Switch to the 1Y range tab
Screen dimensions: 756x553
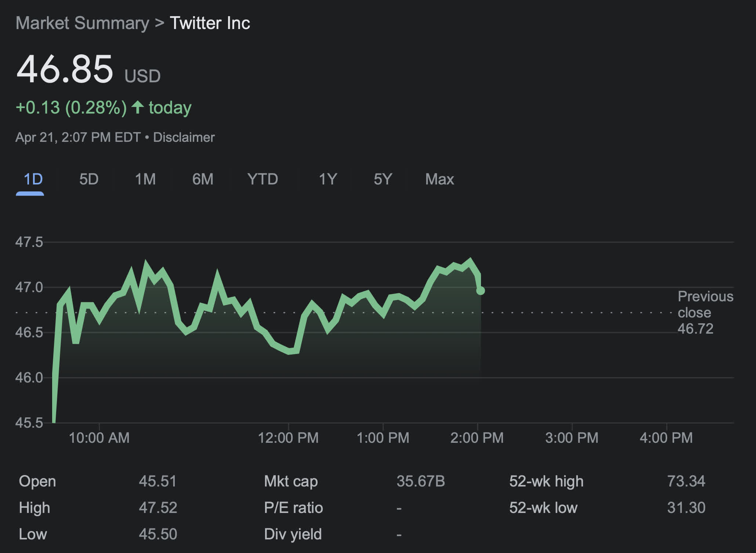(x=328, y=179)
